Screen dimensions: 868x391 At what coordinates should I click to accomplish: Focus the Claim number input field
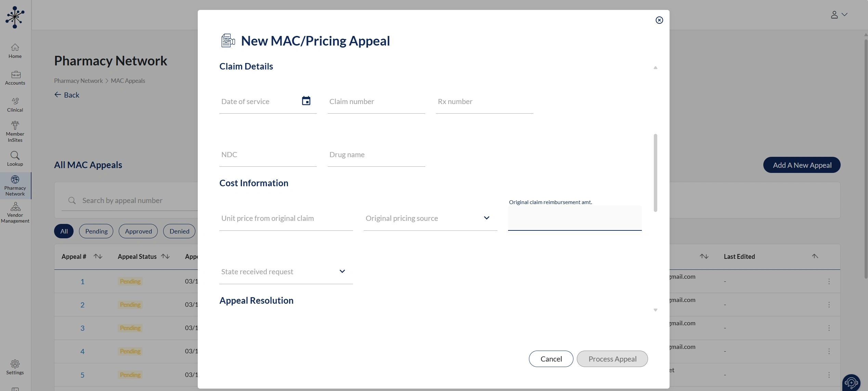[x=376, y=101]
